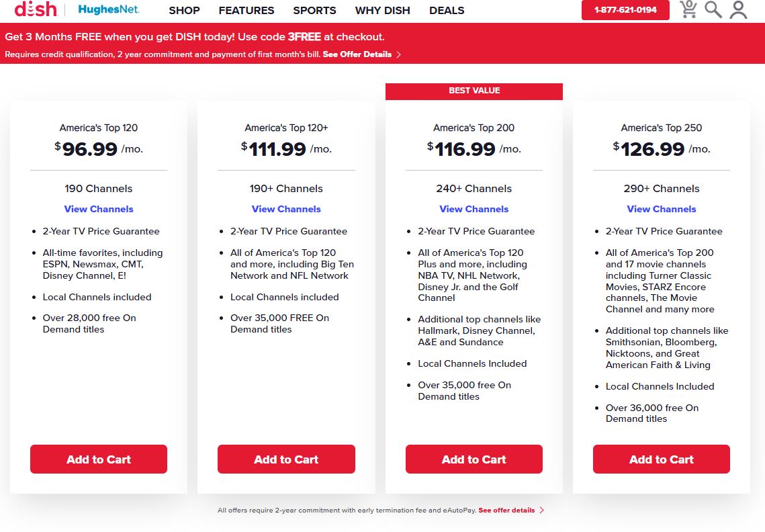This screenshot has width=765, height=532.
Task: Open the WHY DISH menu
Action: 382,11
